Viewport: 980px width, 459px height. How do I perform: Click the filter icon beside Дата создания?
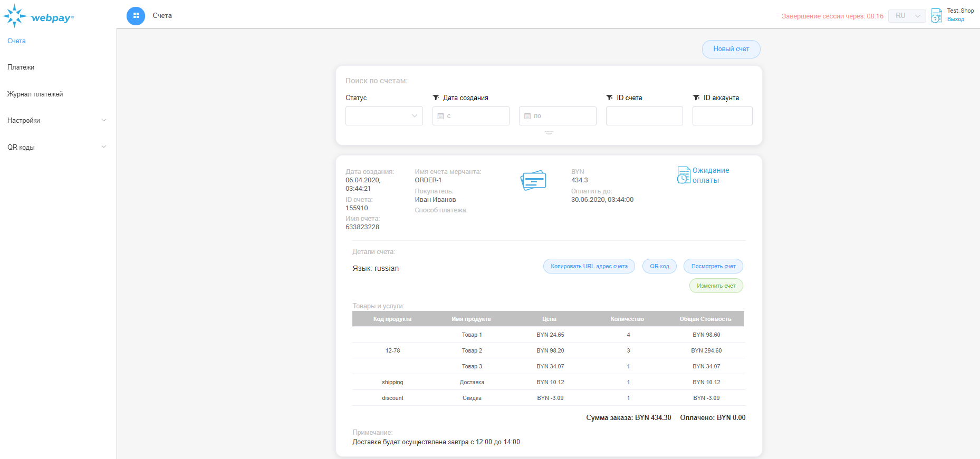tap(436, 97)
